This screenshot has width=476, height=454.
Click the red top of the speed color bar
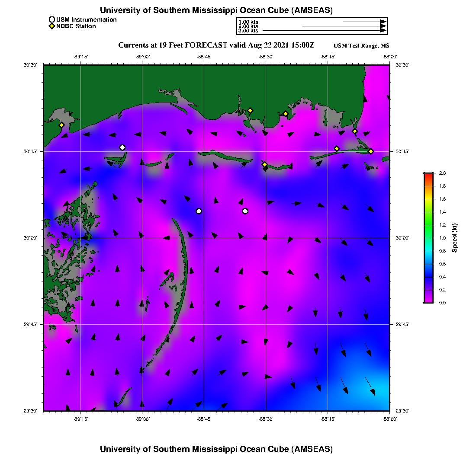[x=428, y=175]
